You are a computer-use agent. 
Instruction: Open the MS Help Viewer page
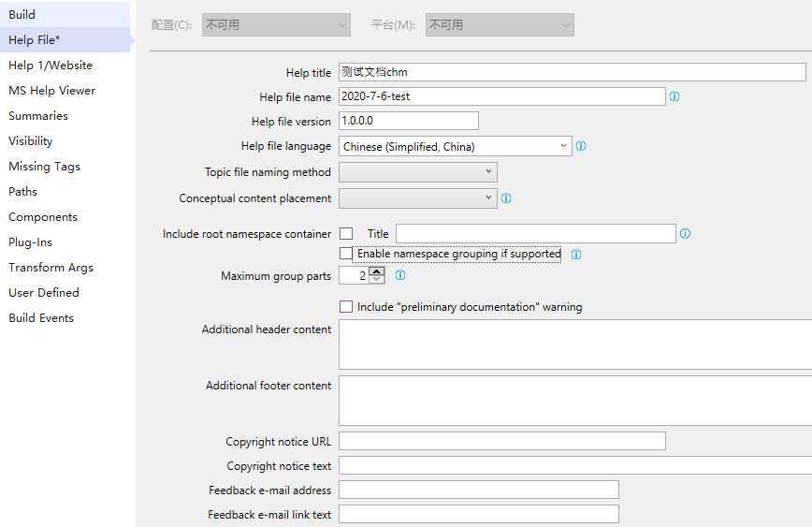coord(51,91)
